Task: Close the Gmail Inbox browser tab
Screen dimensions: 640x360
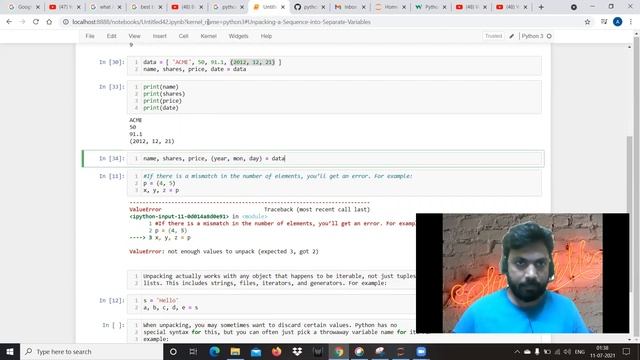Action: pyautogui.click(x=364, y=7)
